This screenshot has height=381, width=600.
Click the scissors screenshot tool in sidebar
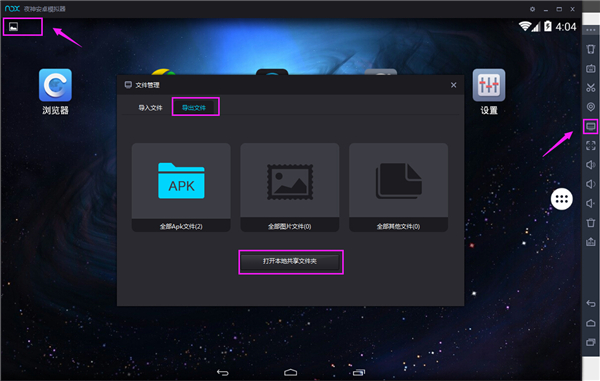tap(590, 88)
